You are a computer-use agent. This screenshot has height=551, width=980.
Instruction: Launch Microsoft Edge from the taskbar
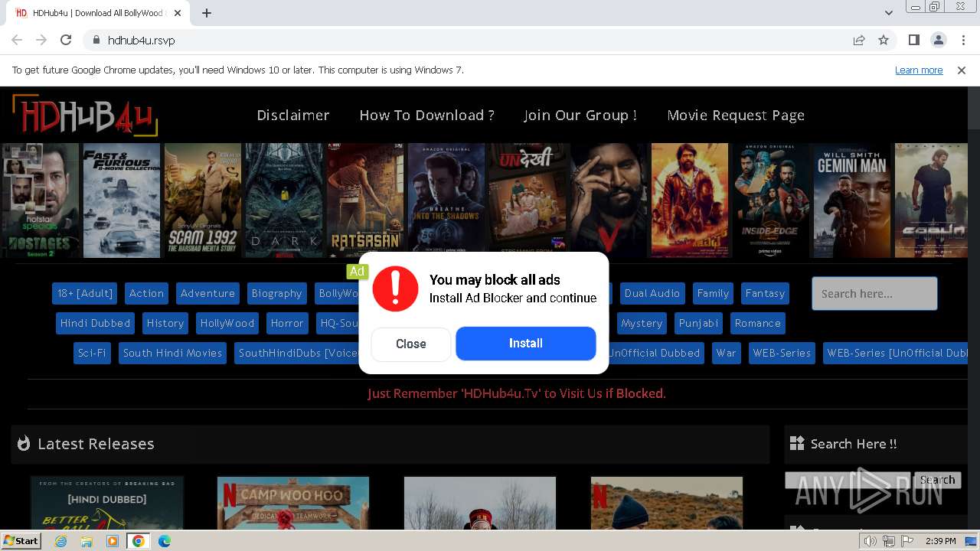[164, 541]
